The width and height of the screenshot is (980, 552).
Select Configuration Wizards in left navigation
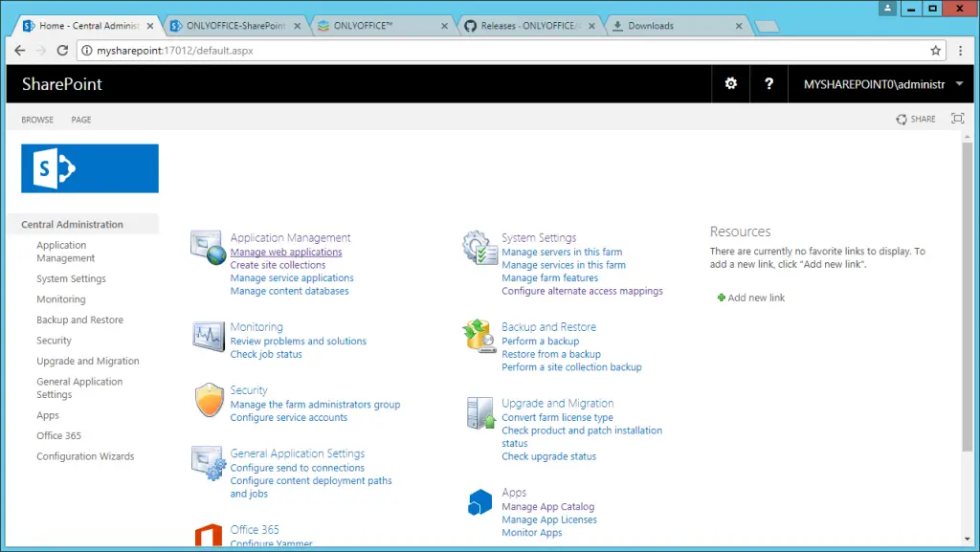[85, 456]
